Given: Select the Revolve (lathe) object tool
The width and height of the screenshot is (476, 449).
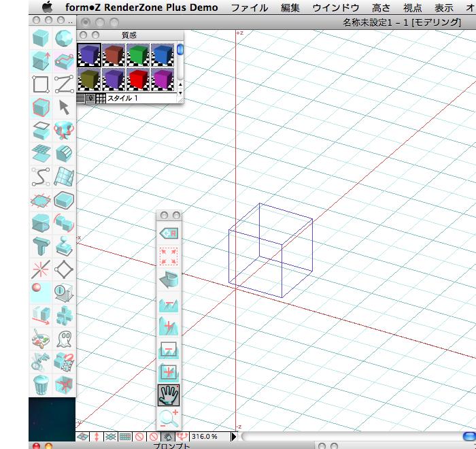Looking at the screenshot, I should [x=64, y=131].
